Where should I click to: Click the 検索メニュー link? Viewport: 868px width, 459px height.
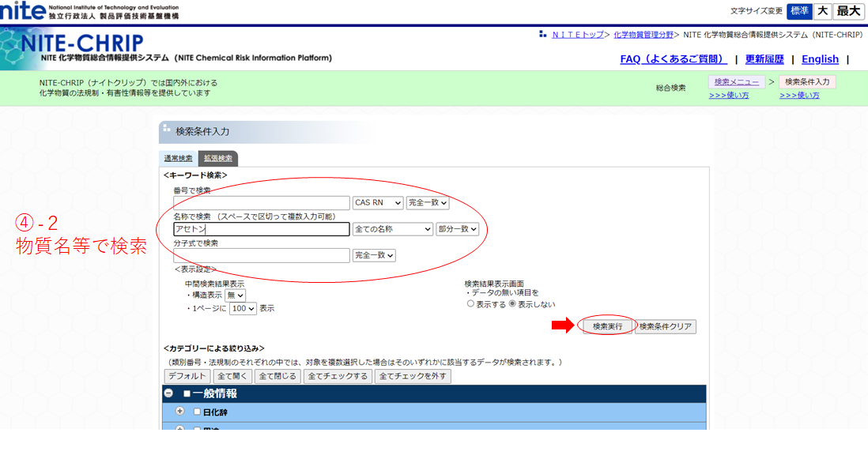click(736, 82)
